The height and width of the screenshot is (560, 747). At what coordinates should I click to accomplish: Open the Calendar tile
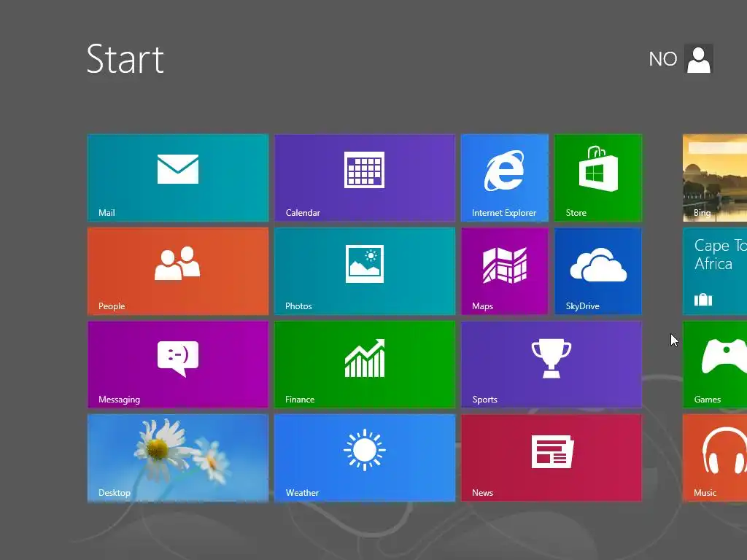(x=365, y=178)
